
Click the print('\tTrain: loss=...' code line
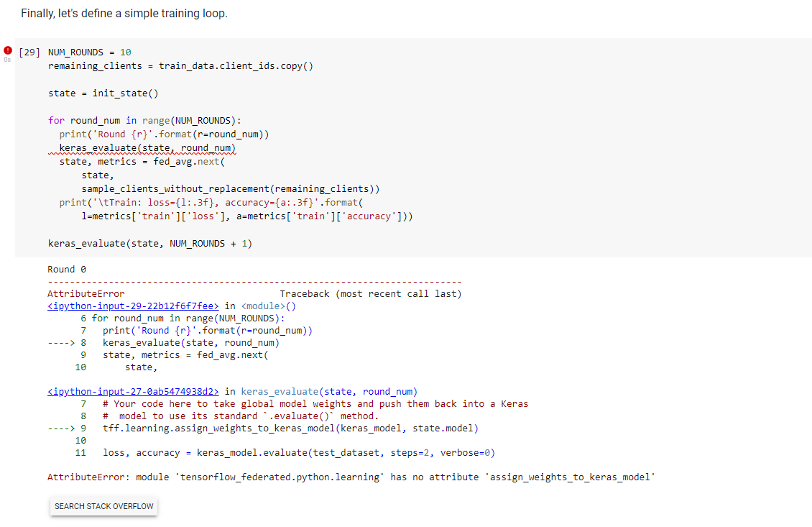[211, 203]
